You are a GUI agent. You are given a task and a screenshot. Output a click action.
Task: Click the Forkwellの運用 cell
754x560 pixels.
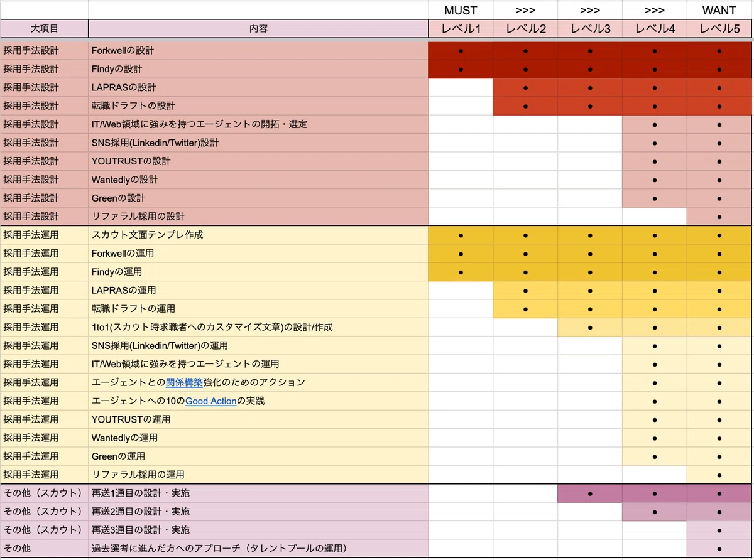(x=258, y=254)
